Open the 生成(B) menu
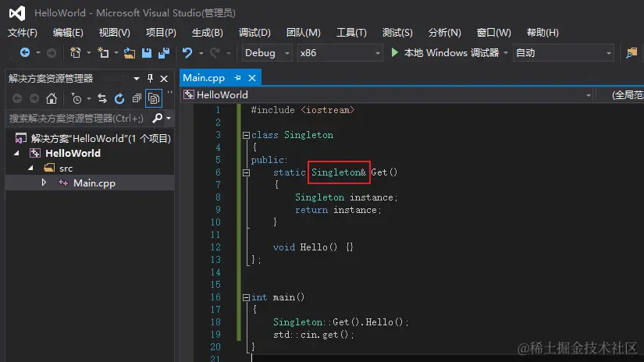This screenshot has height=362, width=644. click(208, 33)
